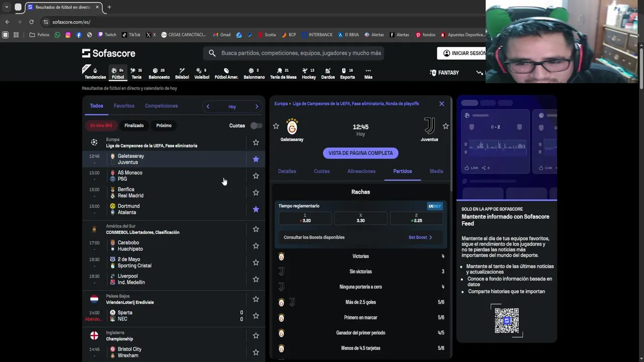Click the browser address bar
The width and height of the screenshot is (644, 362).
coord(262,22)
